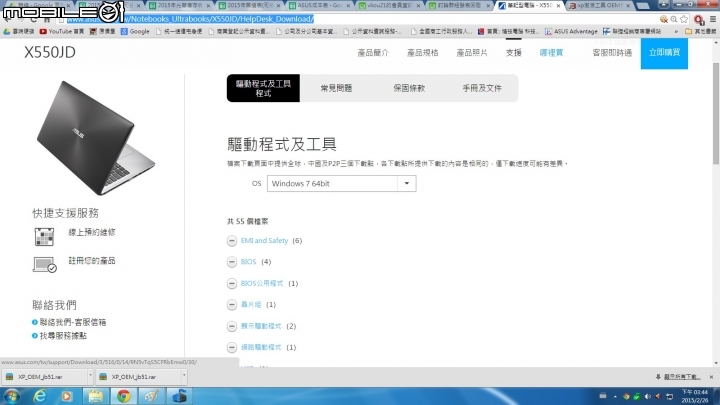Open 客服即時通 live chat link
This screenshot has width=720, height=405.
(x=612, y=53)
